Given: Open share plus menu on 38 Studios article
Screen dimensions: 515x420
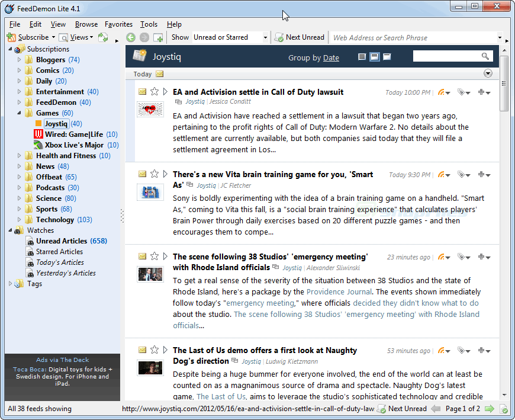Looking at the screenshot, I should pos(484,257).
